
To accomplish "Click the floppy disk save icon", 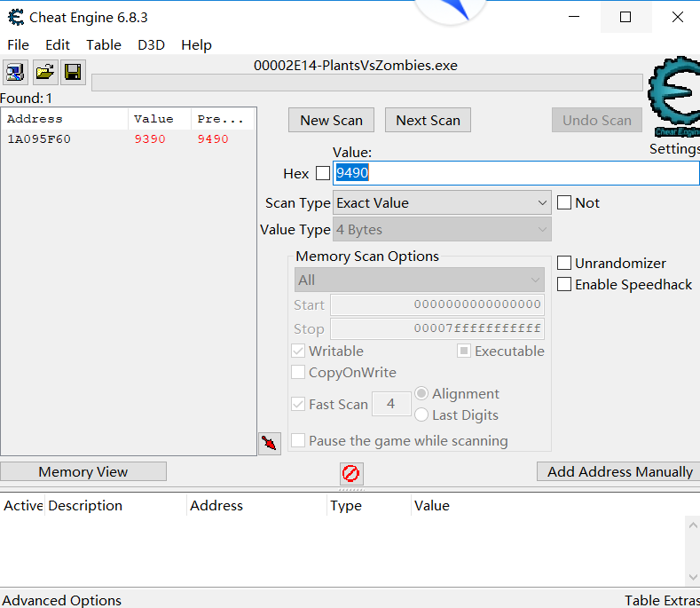I will coord(73,72).
